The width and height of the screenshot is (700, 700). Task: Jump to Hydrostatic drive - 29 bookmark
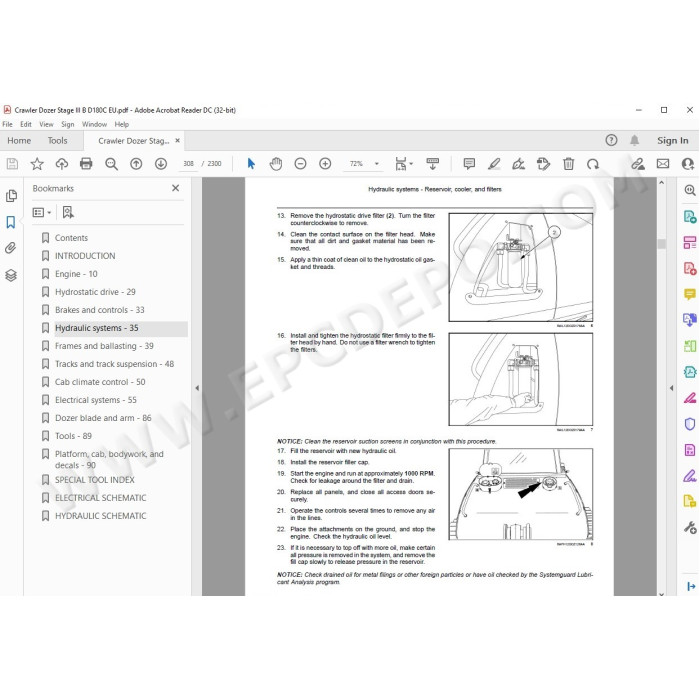tap(95, 292)
